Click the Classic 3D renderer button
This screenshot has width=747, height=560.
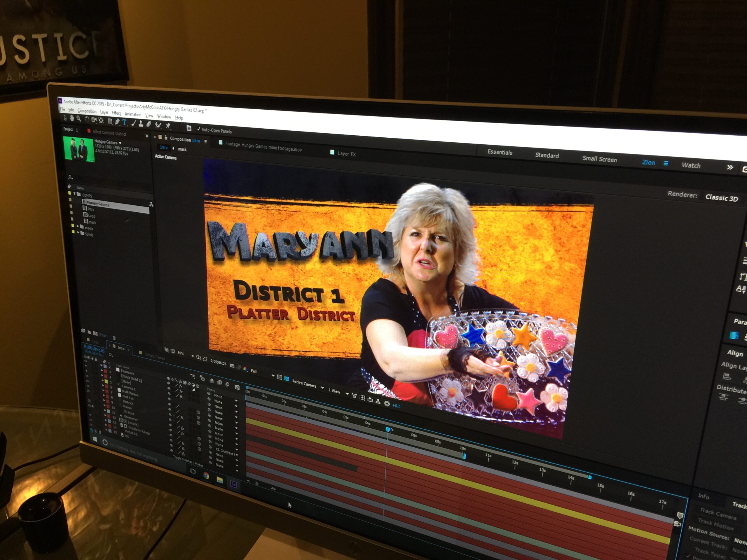[x=721, y=198]
